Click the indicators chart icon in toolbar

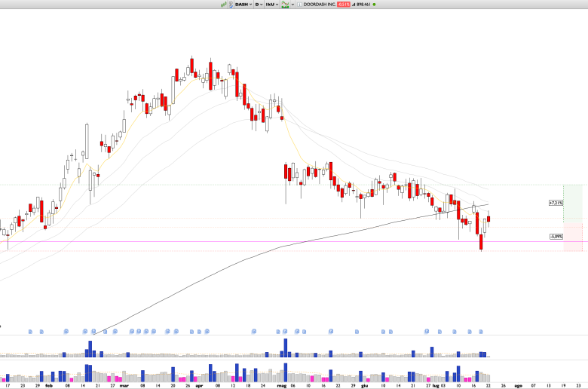coord(286,4)
